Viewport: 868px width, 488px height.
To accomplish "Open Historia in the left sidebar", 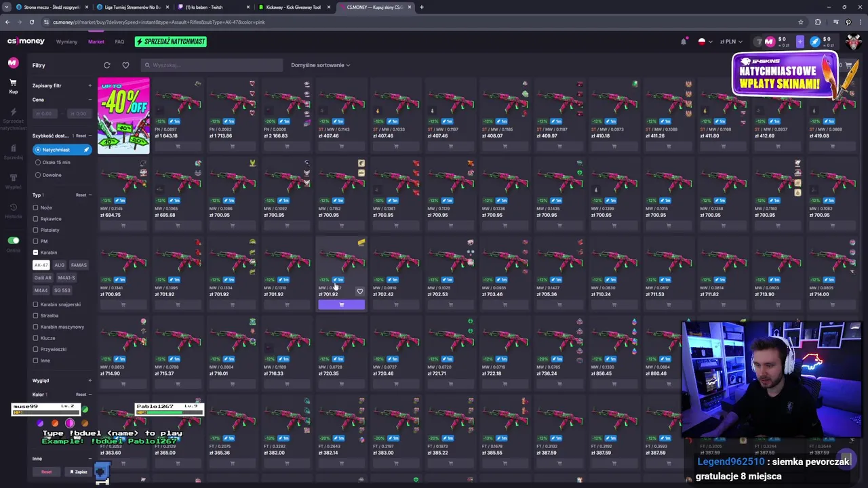I will (x=13, y=210).
